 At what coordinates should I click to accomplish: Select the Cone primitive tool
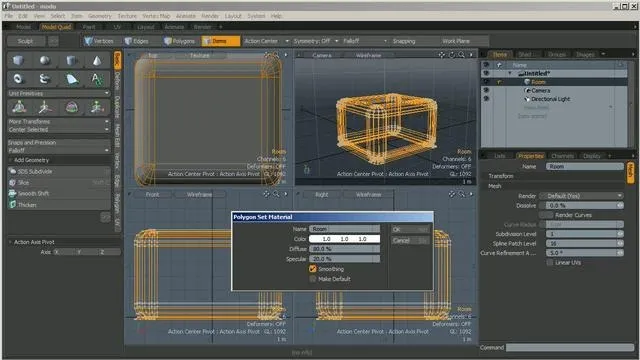point(97,60)
